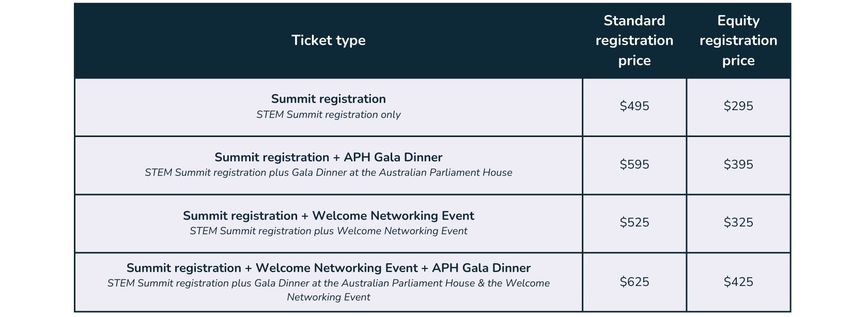Select the $395 equity price cell
868x317 pixels.
point(738,164)
